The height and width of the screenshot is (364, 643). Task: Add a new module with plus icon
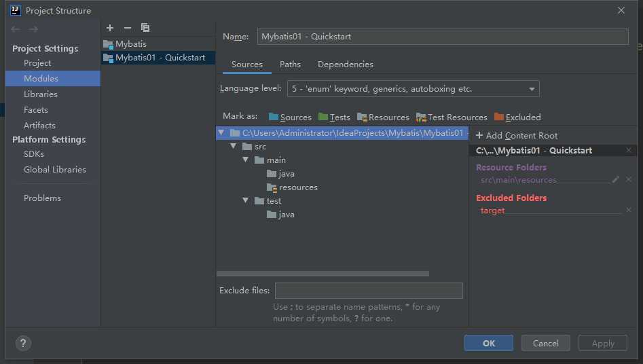(x=109, y=28)
